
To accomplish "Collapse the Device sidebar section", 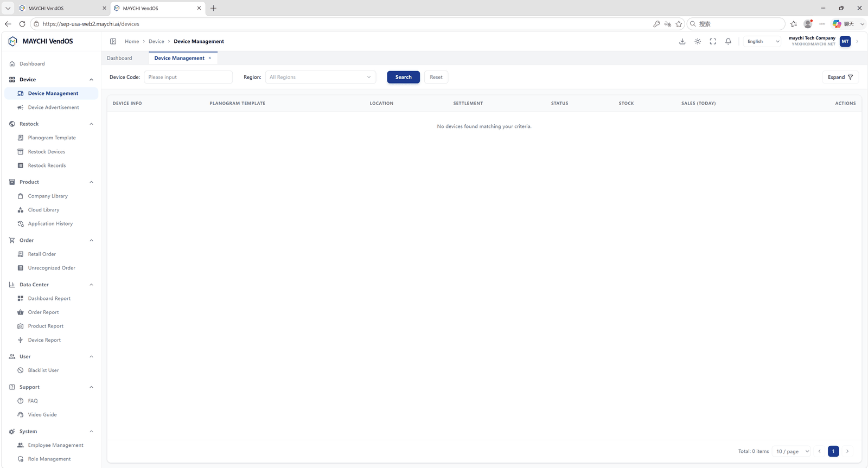I will [51, 80].
